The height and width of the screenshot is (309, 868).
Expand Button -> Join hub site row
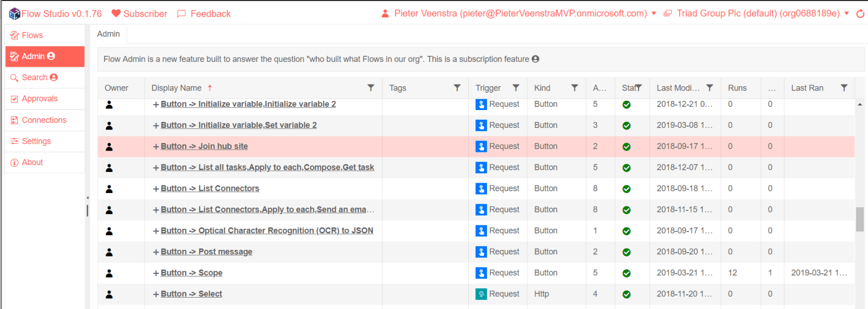pos(156,146)
